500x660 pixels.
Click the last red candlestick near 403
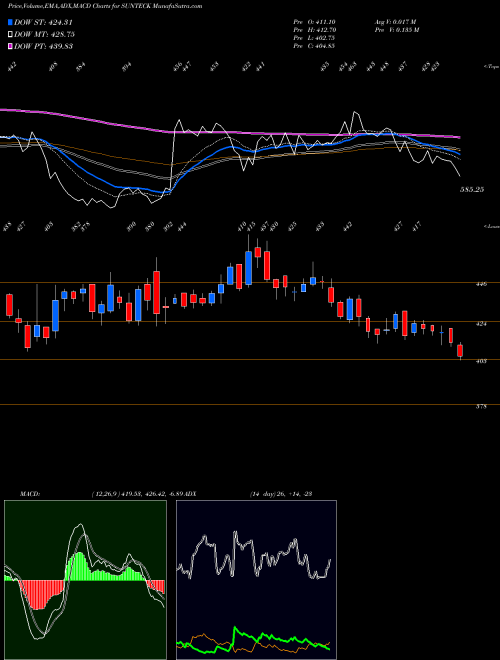(460, 351)
